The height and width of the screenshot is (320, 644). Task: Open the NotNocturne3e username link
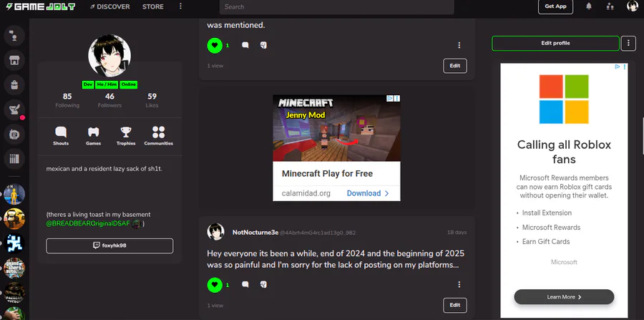point(255,233)
